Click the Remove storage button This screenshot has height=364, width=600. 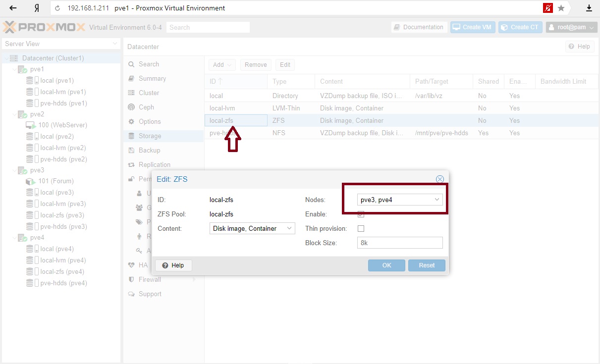pyautogui.click(x=256, y=64)
